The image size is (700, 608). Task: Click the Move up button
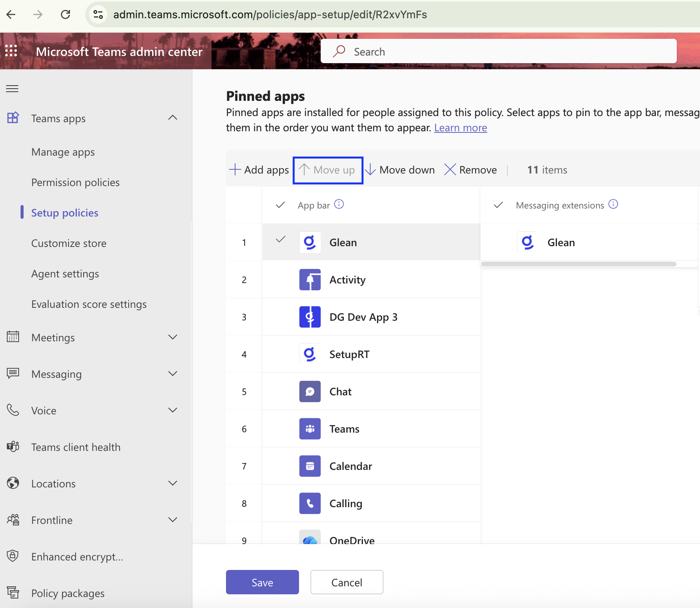(328, 170)
